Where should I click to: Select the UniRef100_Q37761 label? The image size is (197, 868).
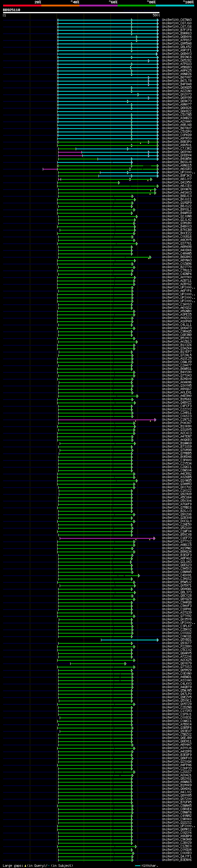[177, 243]
